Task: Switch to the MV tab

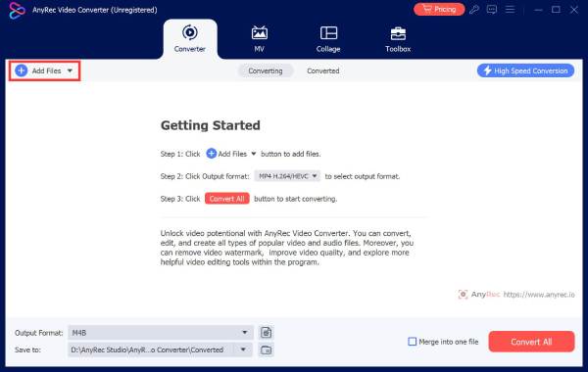Action: pos(259,39)
